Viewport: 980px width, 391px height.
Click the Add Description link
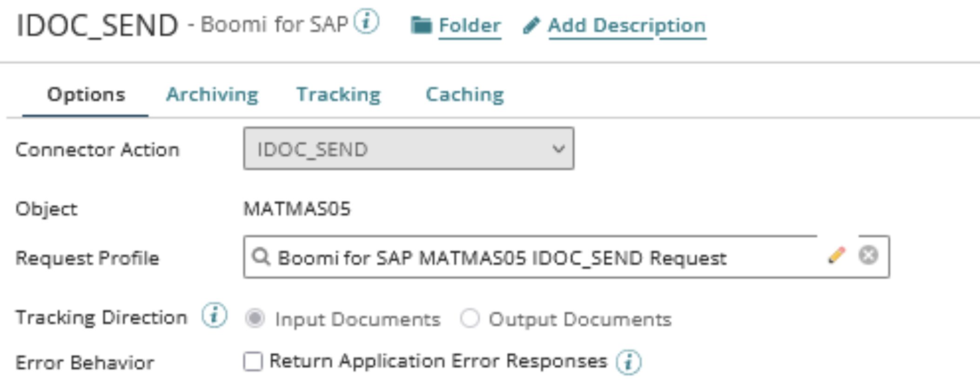click(x=627, y=25)
